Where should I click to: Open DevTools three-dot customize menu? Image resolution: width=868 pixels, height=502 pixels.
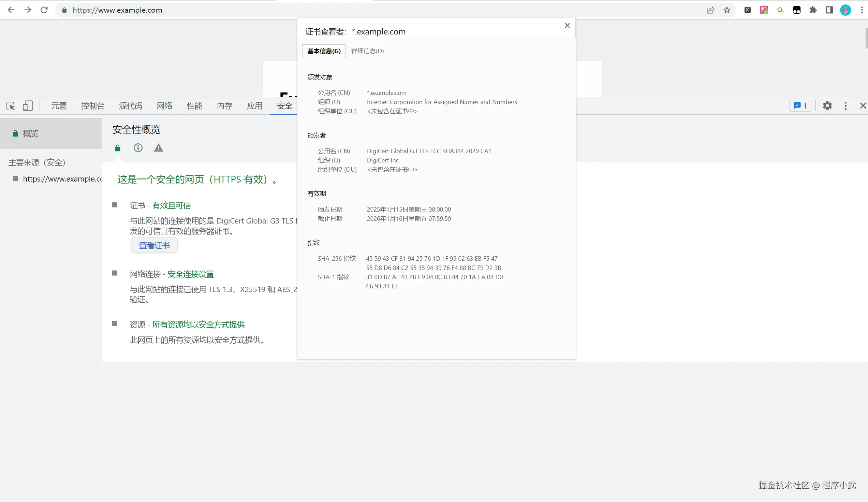845,106
